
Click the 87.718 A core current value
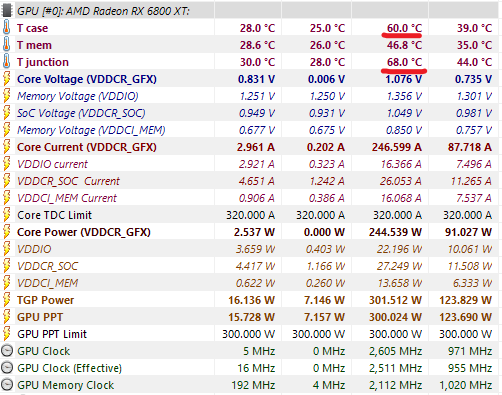click(470, 147)
